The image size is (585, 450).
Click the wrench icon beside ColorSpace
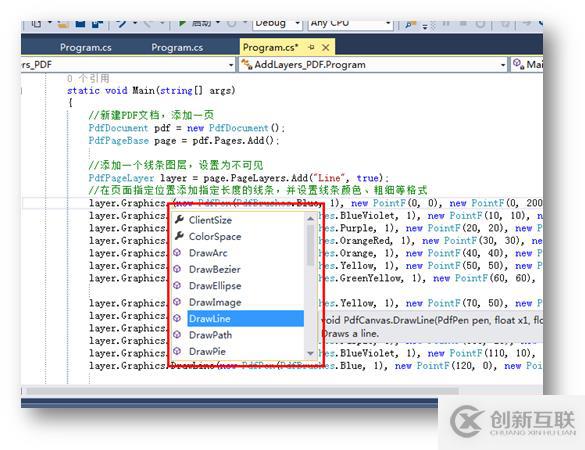[x=179, y=236]
